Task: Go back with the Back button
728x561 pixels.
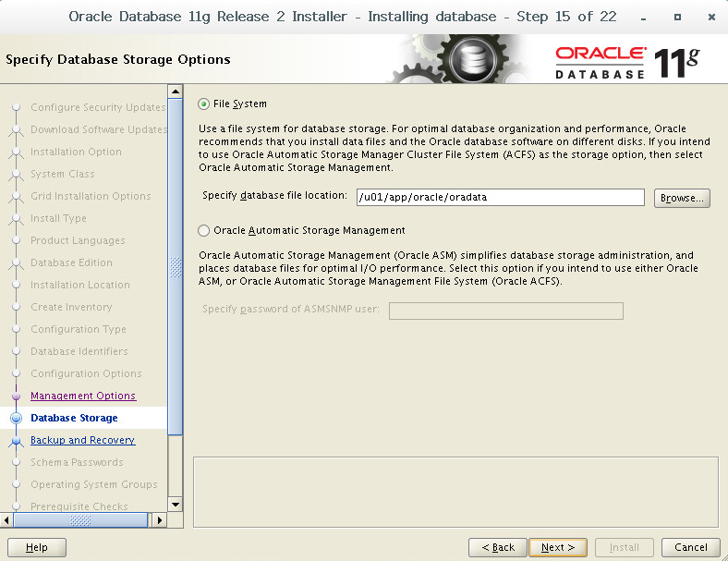Action: [x=498, y=547]
